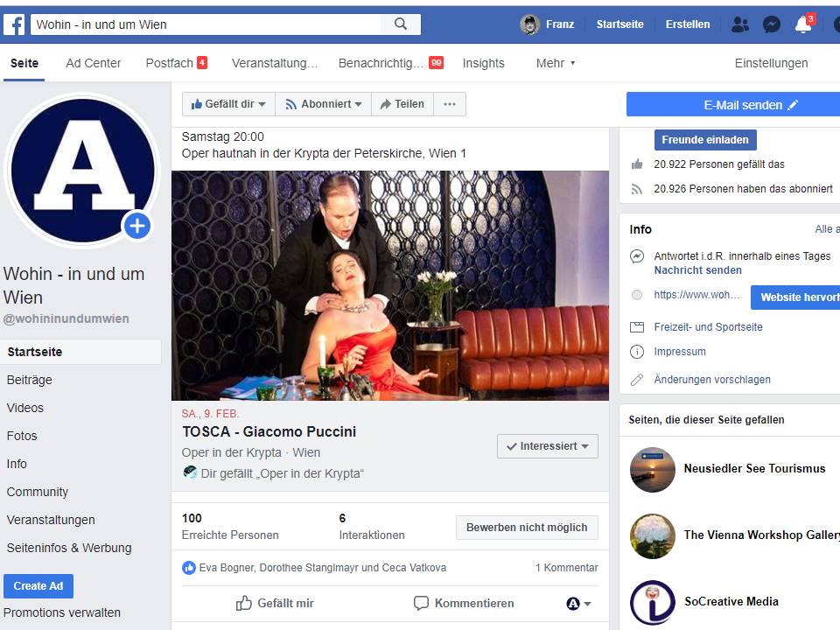The height and width of the screenshot is (630, 840).
Task: Open TOSCA - Giacomo Puccini event title
Action: (269, 431)
